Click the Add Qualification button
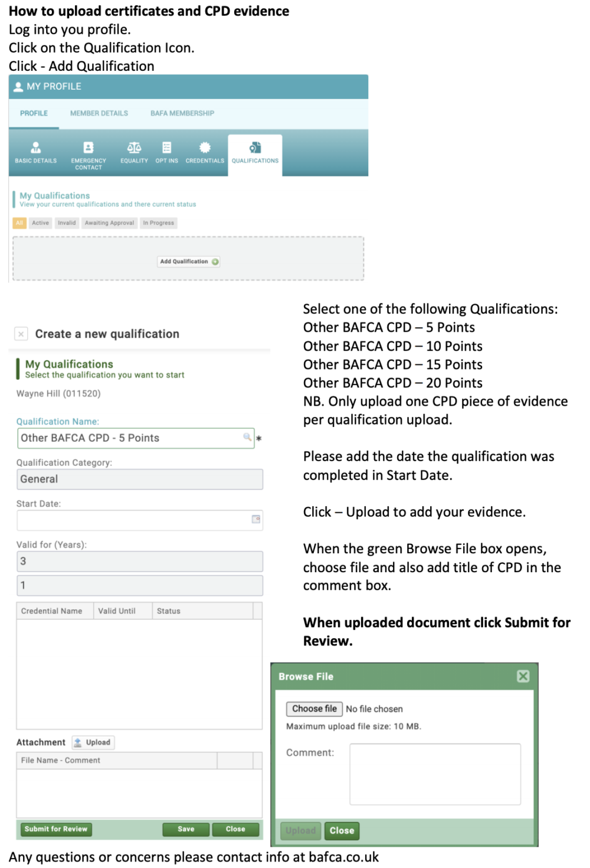590x868 pixels. [189, 262]
